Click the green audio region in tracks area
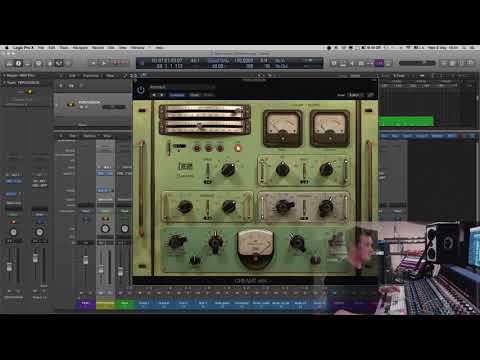480x360 pixels. pos(406,121)
